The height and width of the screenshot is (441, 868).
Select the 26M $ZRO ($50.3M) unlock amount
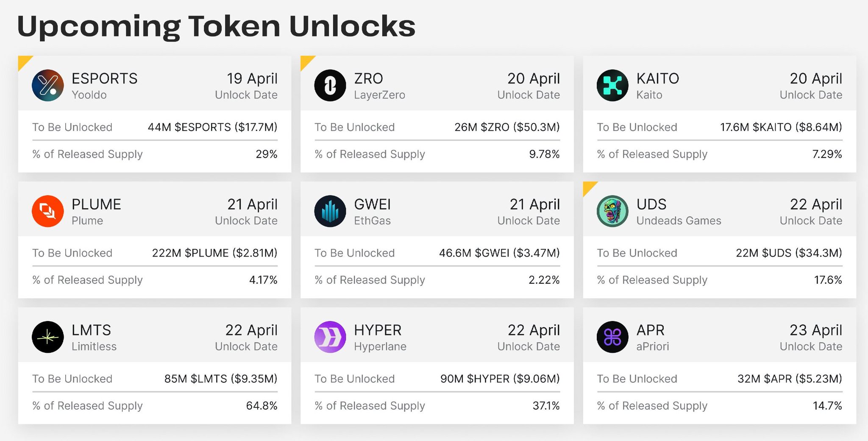(x=507, y=127)
